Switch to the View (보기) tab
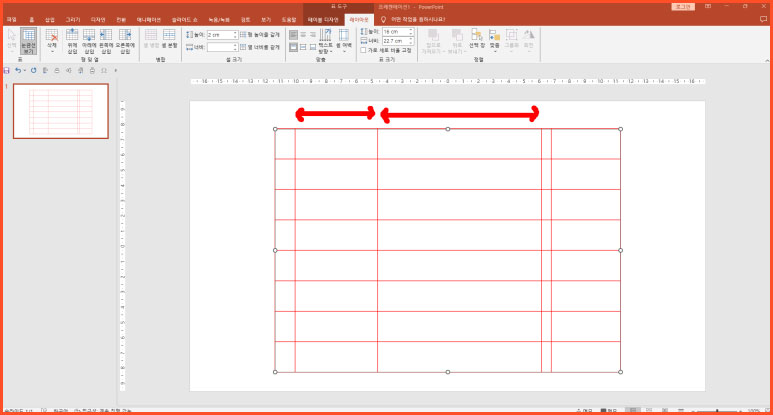773x415 pixels. pyautogui.click(x=266, y=20)
